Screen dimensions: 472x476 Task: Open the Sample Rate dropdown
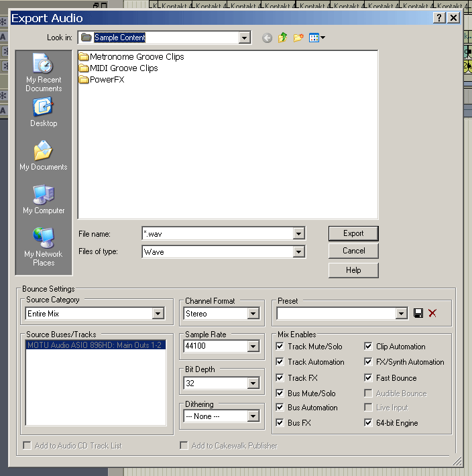253,347
